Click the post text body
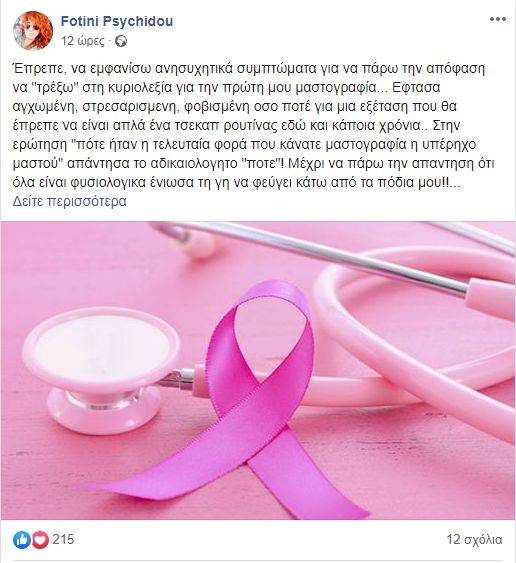This screenshot has height=563, width=516. click(x=254, y=126)
